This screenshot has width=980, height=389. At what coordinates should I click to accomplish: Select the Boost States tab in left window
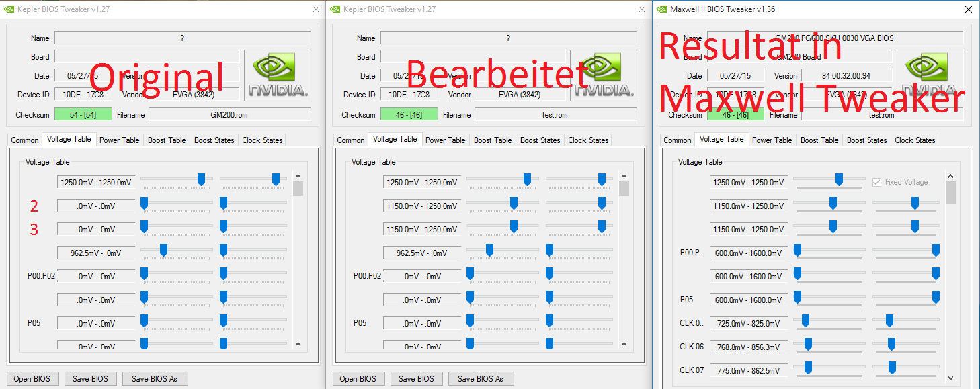point(214,140)
